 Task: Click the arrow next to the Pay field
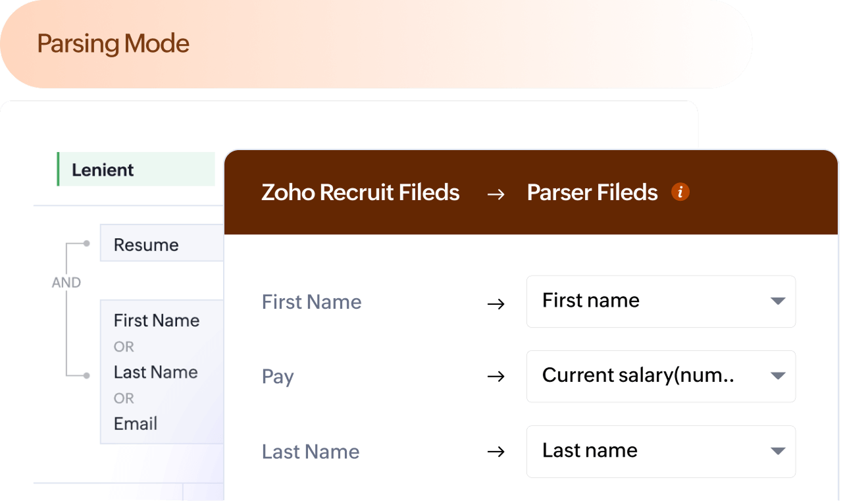pos(497,377)
